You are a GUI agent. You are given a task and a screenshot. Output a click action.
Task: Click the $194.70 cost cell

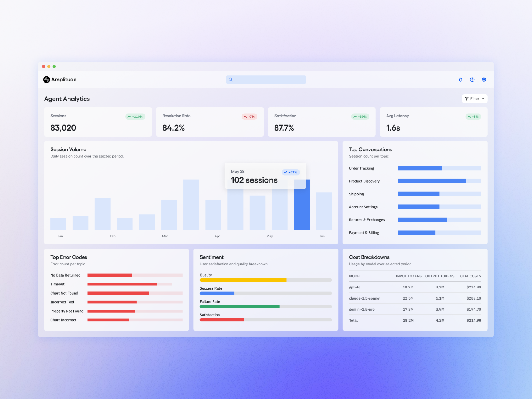474,310
